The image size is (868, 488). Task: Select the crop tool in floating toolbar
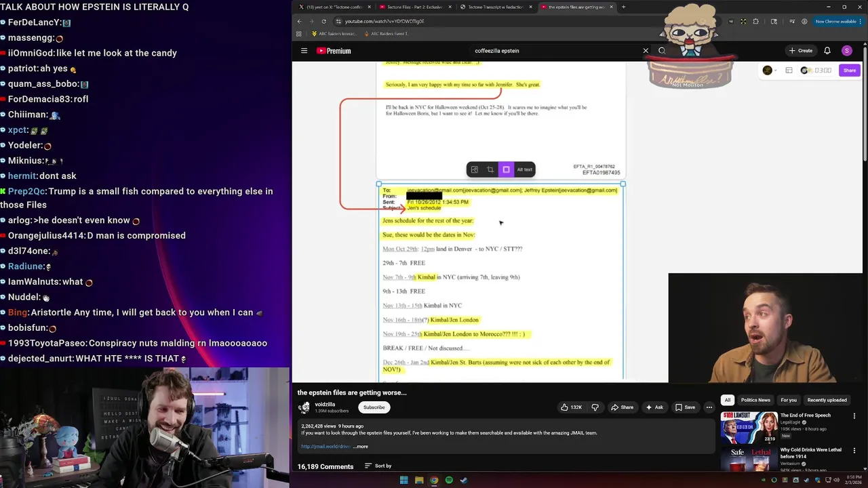tap(490, 169)
